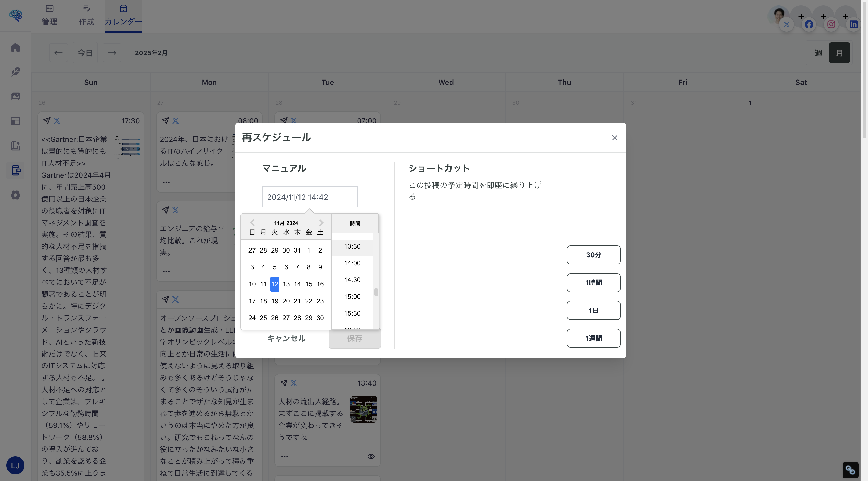
Task: Expand options on the engineer salary post
Action: [166, 271]
